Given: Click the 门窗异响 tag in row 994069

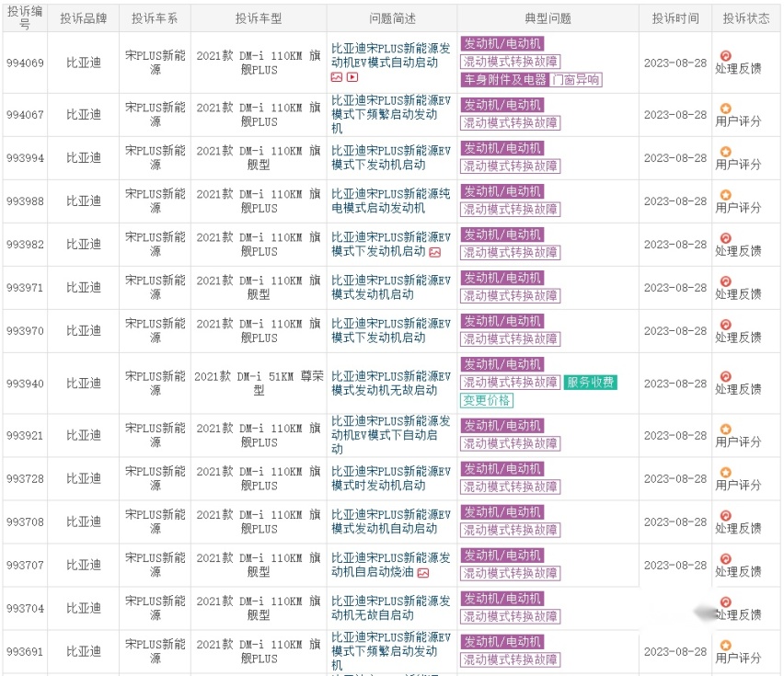Looking at the screenshot, I should click(x=575, y=79).
